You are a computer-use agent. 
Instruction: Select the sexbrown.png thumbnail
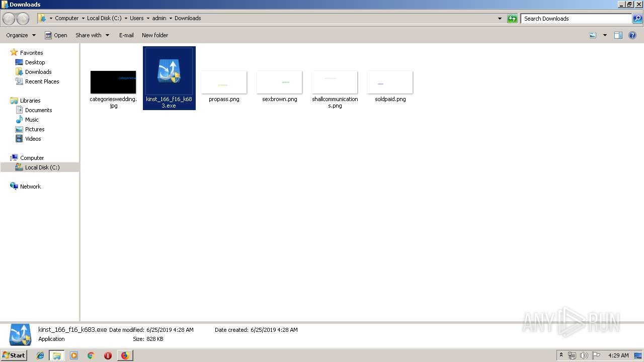click(279, 82)
